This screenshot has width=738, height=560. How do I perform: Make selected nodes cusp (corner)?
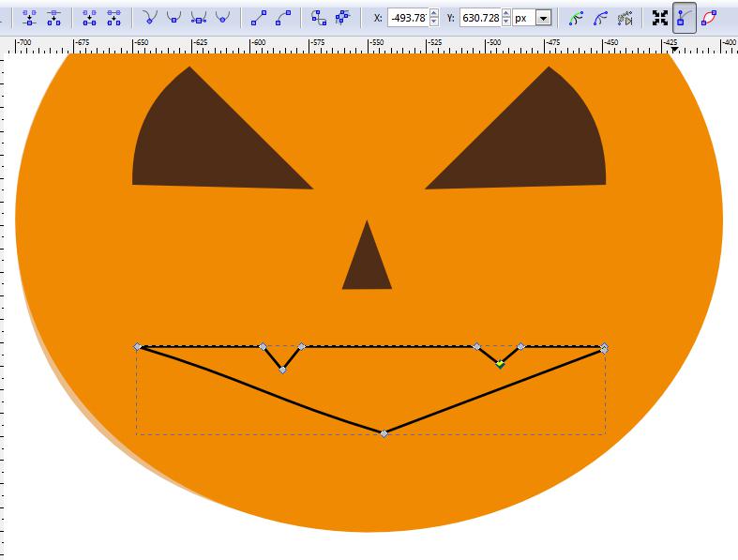(x=150, y=17)
